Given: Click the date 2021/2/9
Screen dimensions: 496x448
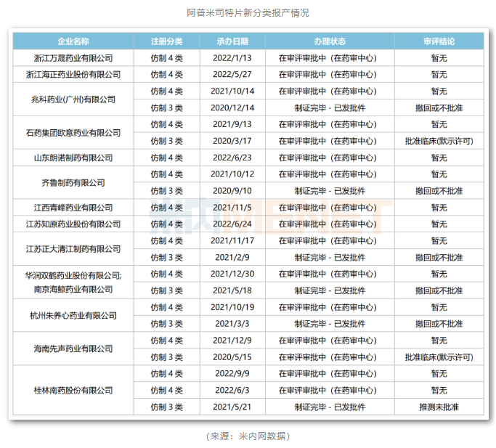Looking at the screenshot, I should click(x=232, y=257).
